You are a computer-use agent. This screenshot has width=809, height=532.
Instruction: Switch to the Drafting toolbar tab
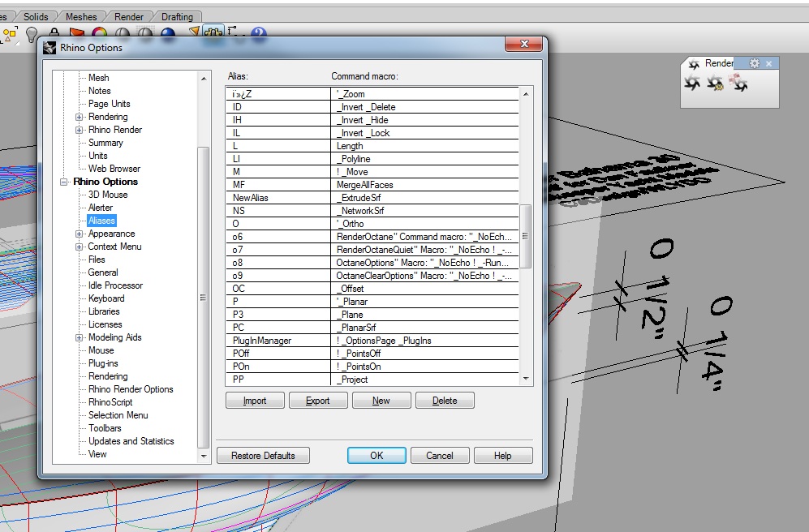(x=177, y=17)
